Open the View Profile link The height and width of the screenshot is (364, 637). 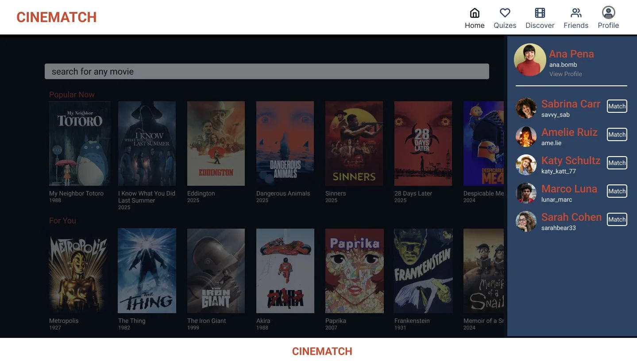pyautogui.click(x=566, y=74)
